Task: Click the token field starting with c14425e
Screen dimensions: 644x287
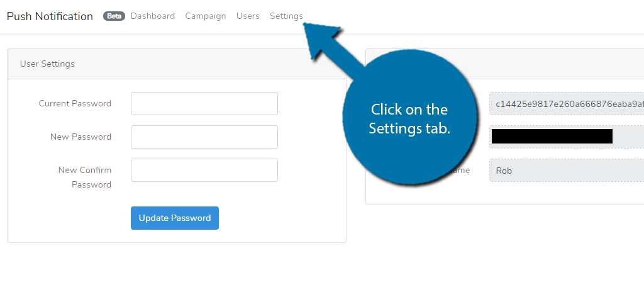Action: click(x=566, y=104)
